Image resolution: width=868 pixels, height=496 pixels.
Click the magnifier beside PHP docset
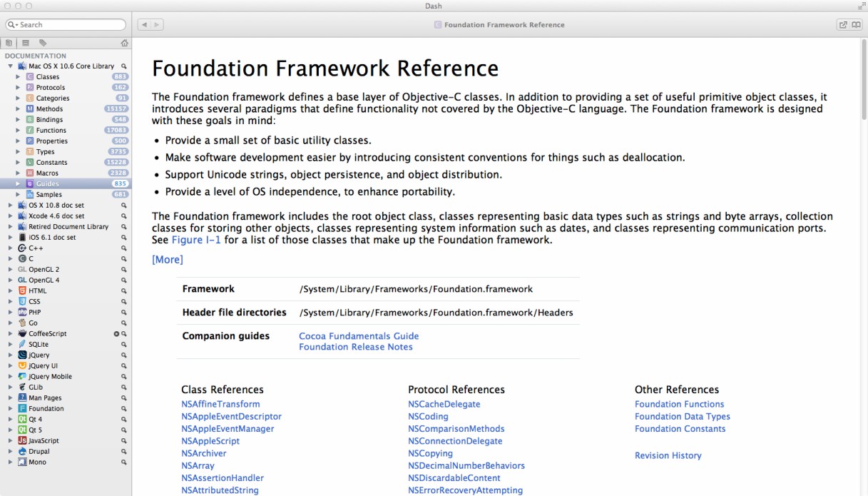point(123,313)
